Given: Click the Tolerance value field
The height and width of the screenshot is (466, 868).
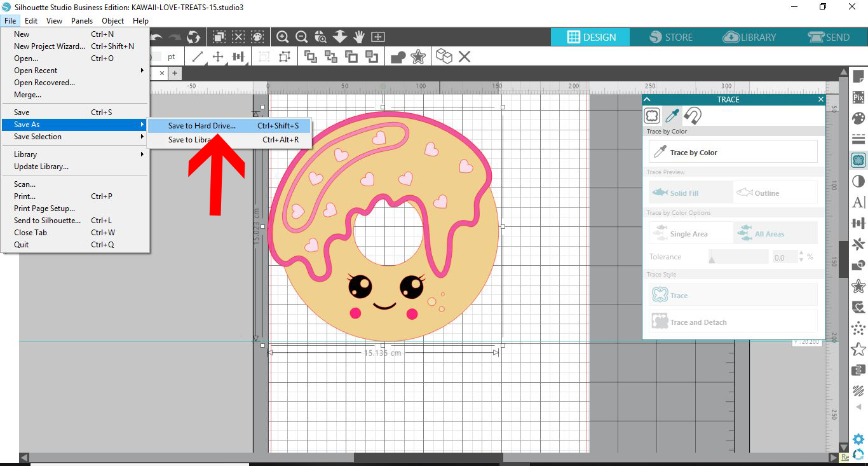Looking at the screenshot, I should [784, 257].
